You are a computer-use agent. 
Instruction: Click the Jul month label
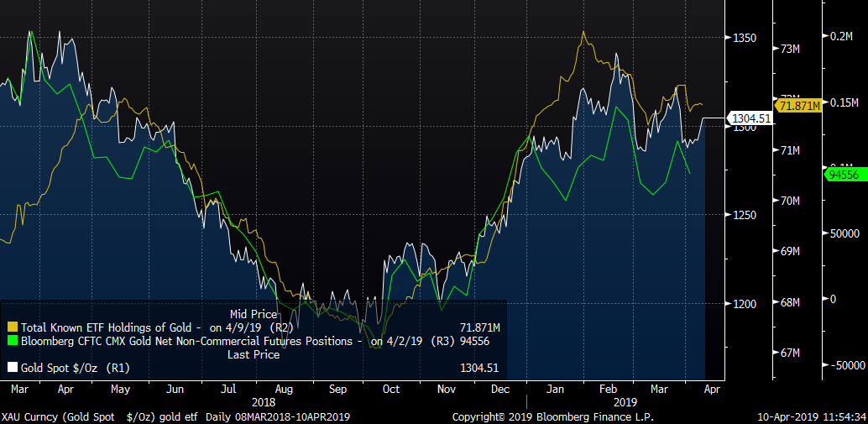coord(230,390)
